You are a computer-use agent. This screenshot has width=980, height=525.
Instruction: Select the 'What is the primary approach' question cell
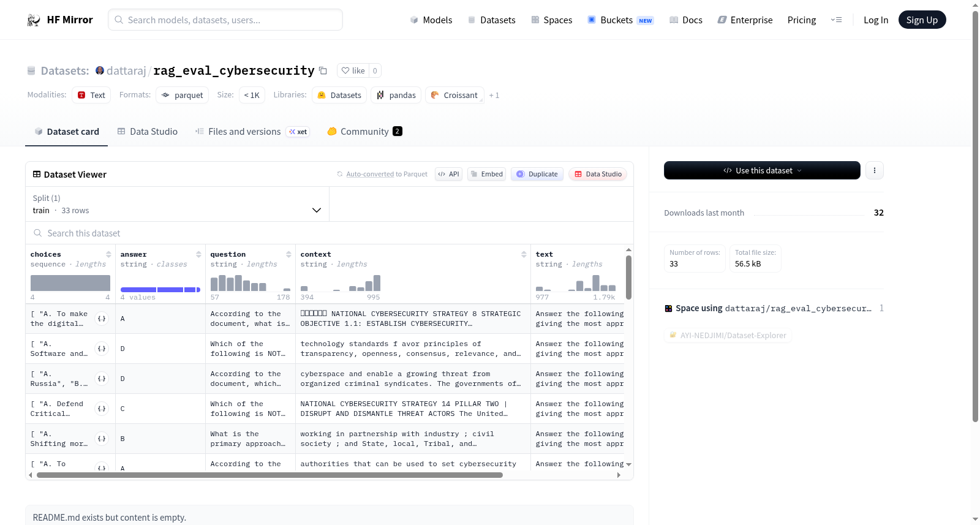coord(250,439)
